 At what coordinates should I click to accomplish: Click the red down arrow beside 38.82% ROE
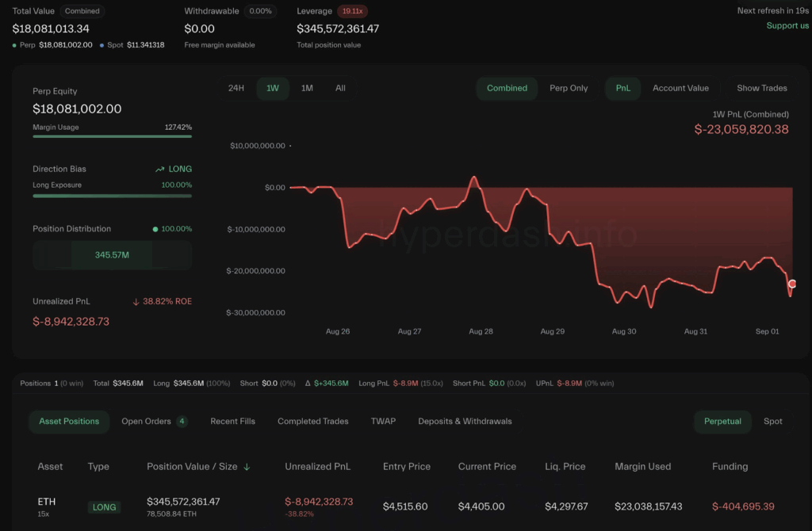(x=136, y=302)
